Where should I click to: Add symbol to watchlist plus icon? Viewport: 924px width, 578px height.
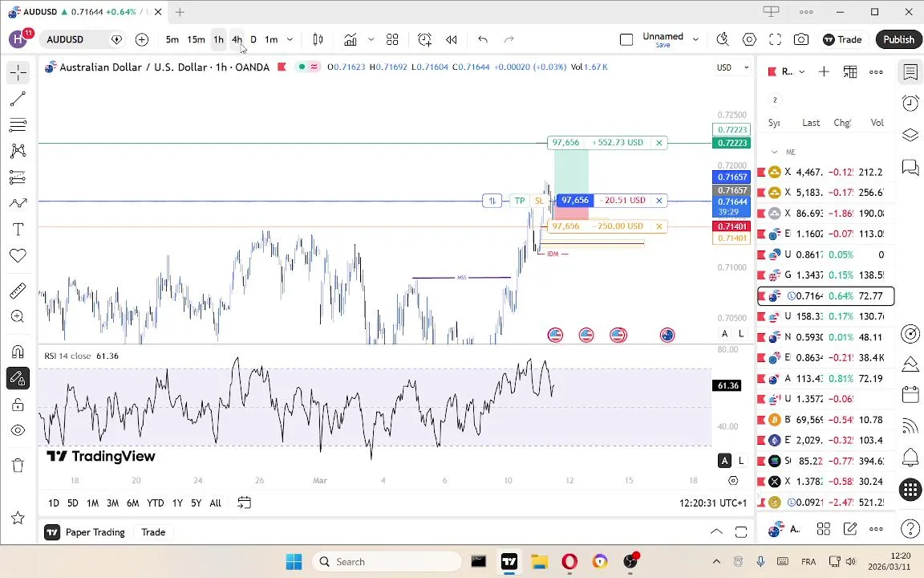tap(824, 71)
